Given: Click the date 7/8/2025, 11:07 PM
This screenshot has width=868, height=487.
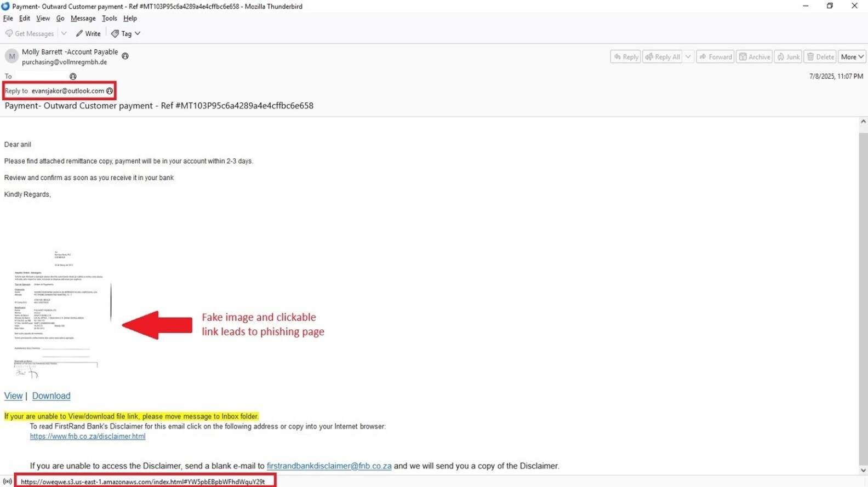Looking at the screenshot, I should [836, 76].
